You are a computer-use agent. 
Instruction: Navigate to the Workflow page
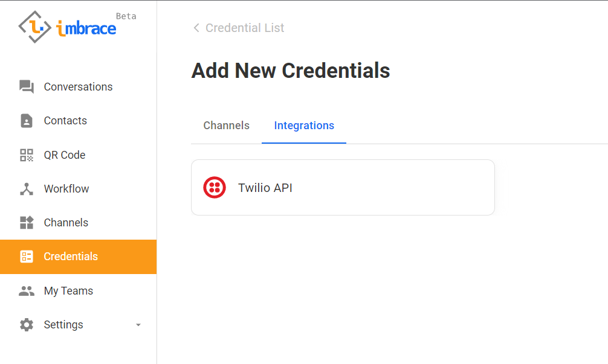point(66,189)
